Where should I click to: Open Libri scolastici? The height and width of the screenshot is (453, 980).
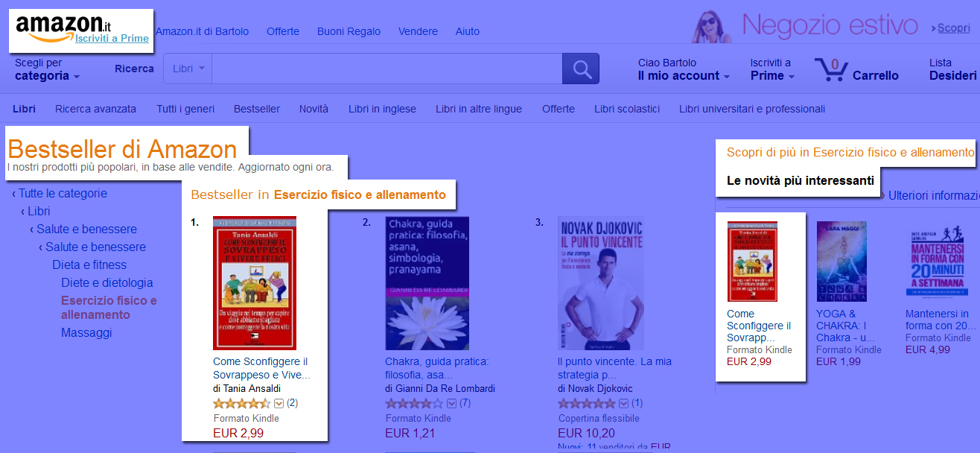click(627, 109)
